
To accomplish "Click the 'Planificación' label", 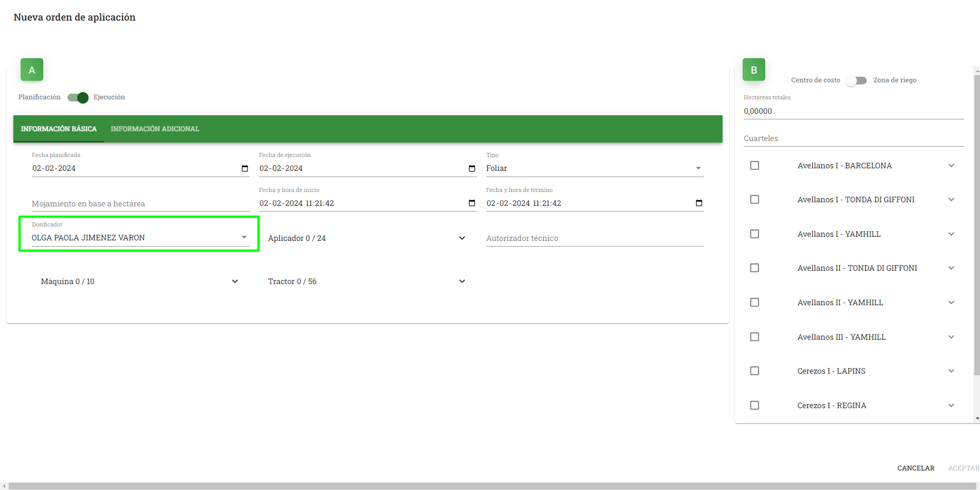I will [39, 97].
